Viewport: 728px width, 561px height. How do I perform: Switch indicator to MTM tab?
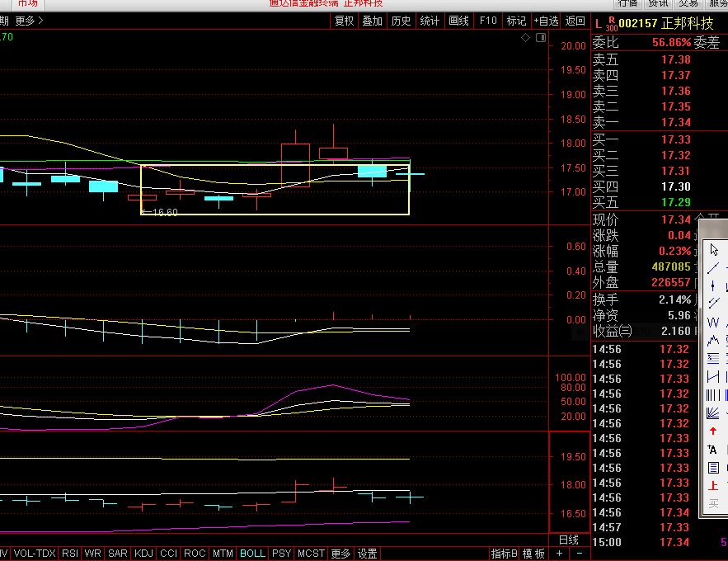223,554
